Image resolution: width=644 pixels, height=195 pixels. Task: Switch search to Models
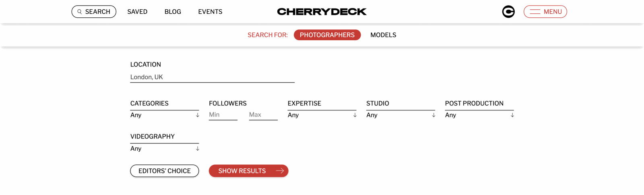383,35
